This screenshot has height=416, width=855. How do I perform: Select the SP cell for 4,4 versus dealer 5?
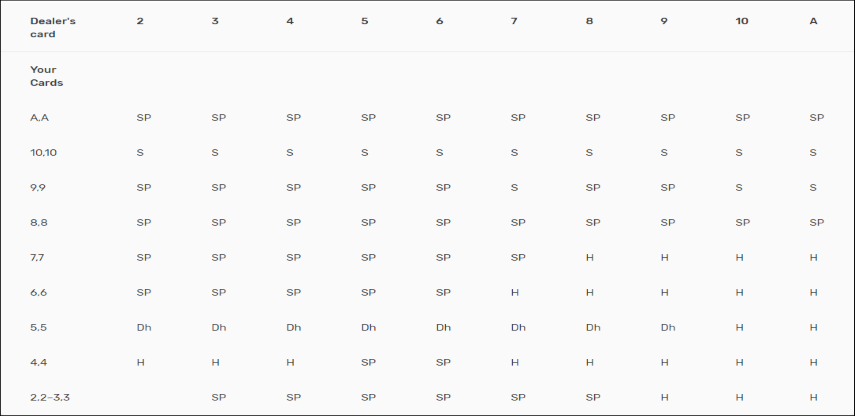pos(368,362)
